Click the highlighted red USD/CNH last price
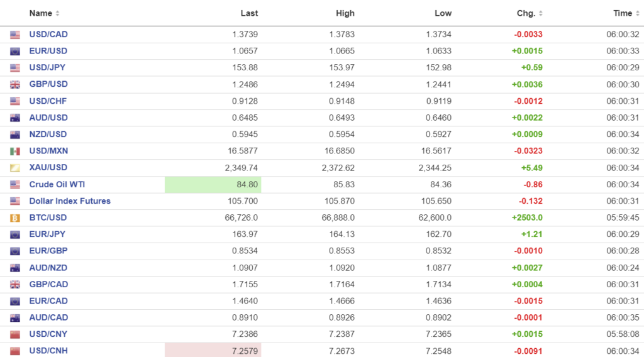Image resolution: width=644 pixels, height=357 pixels. pyautogui.click(x=213, y=351)
